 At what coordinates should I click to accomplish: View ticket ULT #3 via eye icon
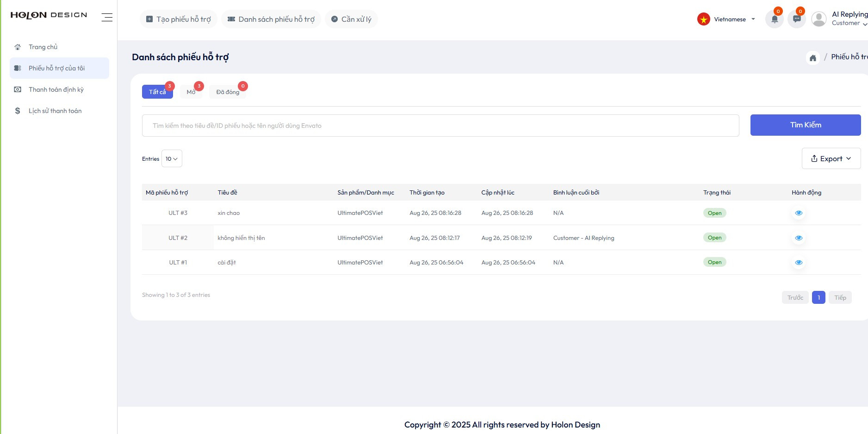click(x=798, y=213)
